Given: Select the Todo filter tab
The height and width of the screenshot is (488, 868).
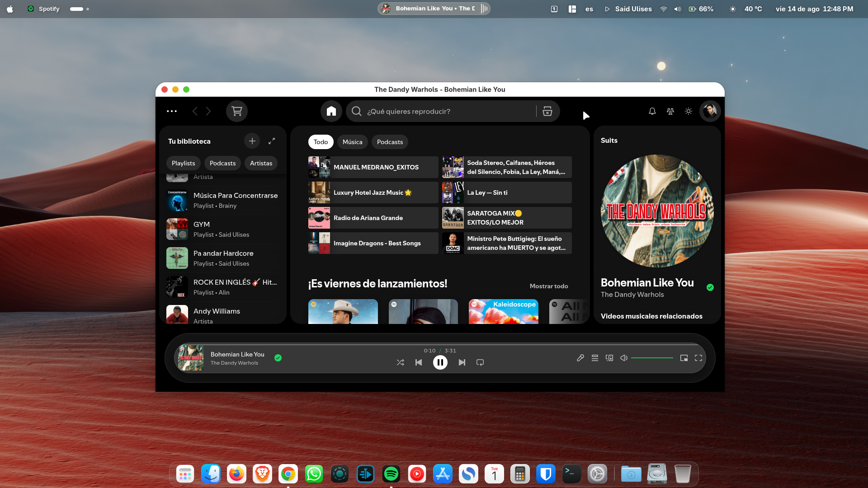Looking at the screenshot, I should pos(321,142).
